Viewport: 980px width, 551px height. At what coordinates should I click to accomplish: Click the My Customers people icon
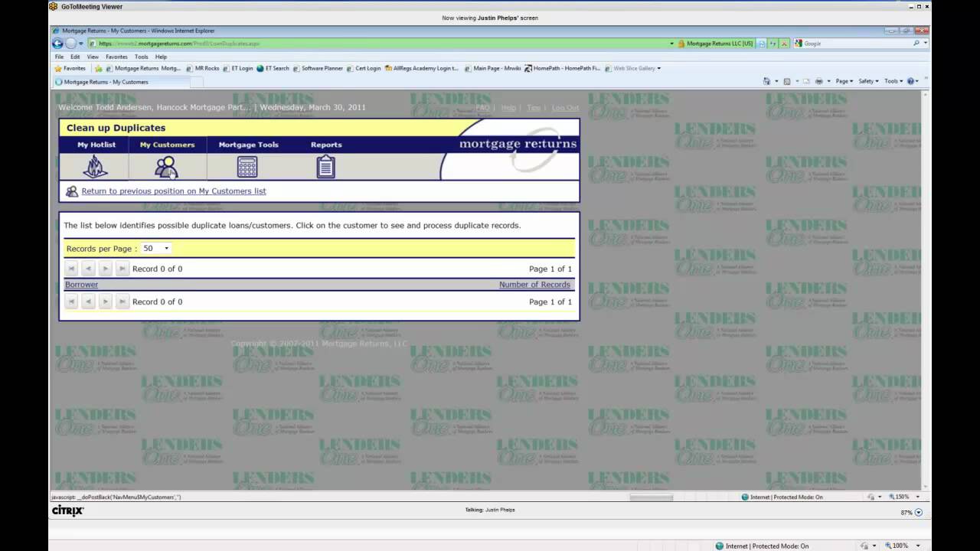pyautogui.click(x=166, y=167)
